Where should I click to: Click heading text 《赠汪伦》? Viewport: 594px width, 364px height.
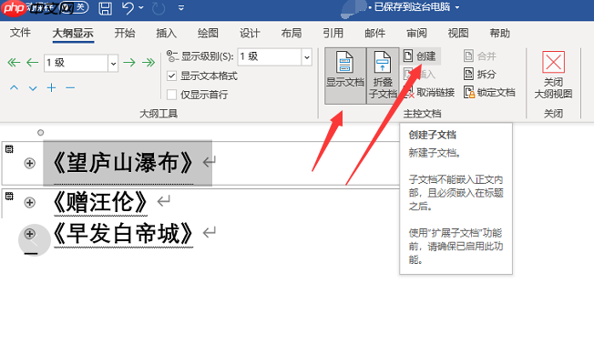(100, 202)
